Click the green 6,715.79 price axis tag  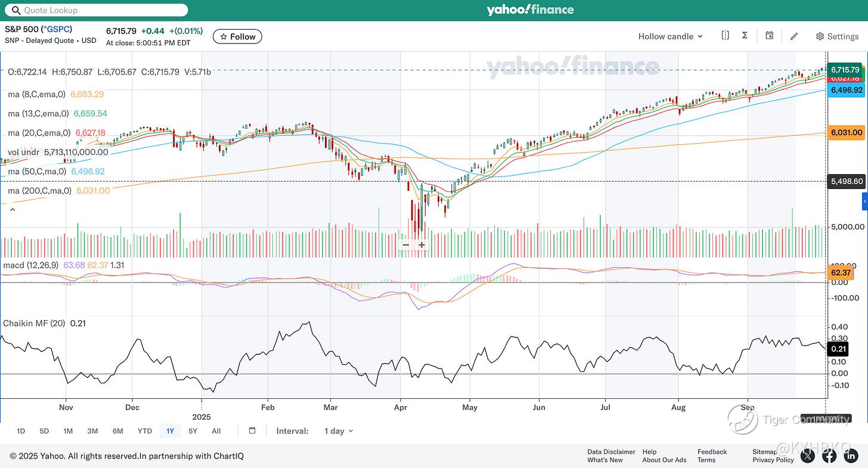[845, 70]
